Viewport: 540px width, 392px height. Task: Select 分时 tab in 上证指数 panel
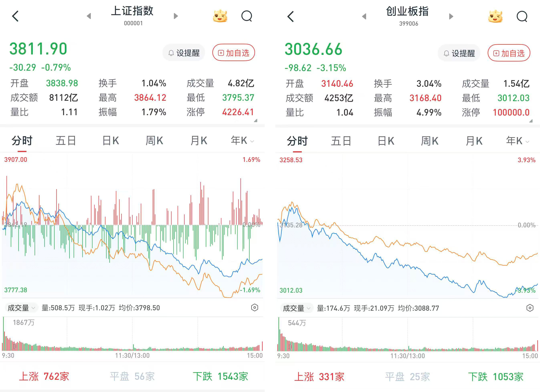22,141
